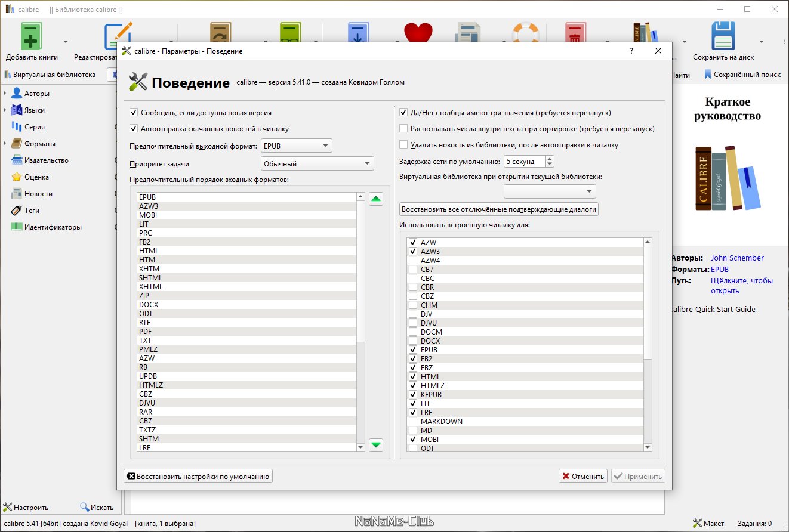The height and width of the screenshot is (532, 789).
Task: Disable new version notification checkbox
Action: tap(134, 112)
